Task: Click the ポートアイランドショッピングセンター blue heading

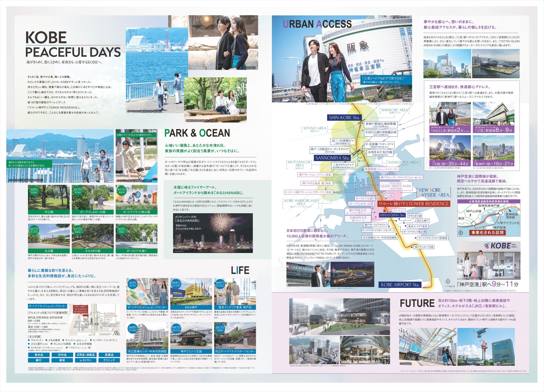Action: click(48, 306)
